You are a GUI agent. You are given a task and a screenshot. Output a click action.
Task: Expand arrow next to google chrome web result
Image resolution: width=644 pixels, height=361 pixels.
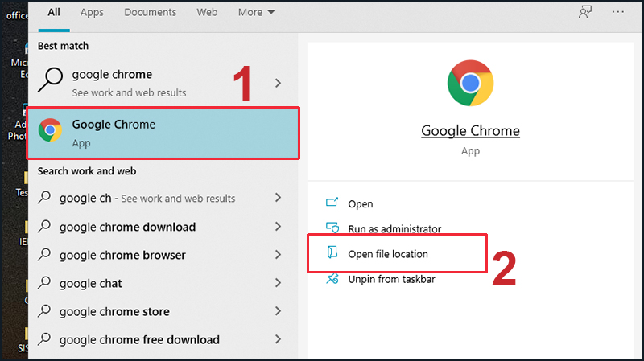279,82
